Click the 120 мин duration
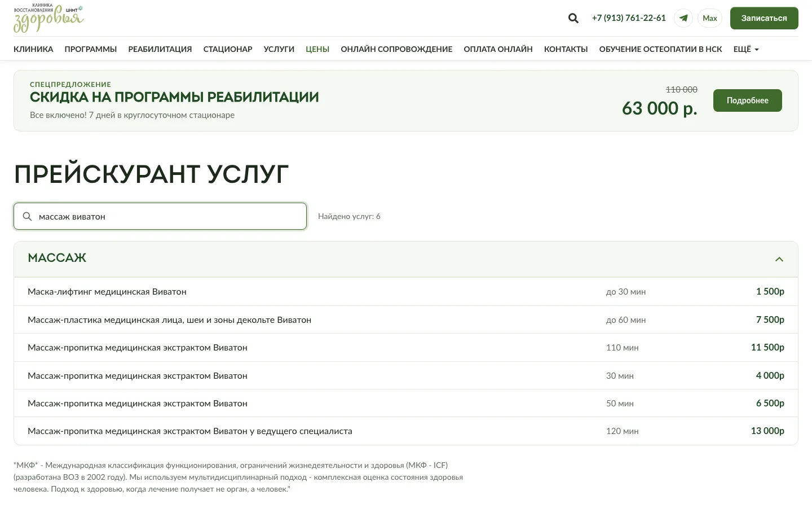The image size is (812, 508). pyautogui.click(x=623, y=431)
